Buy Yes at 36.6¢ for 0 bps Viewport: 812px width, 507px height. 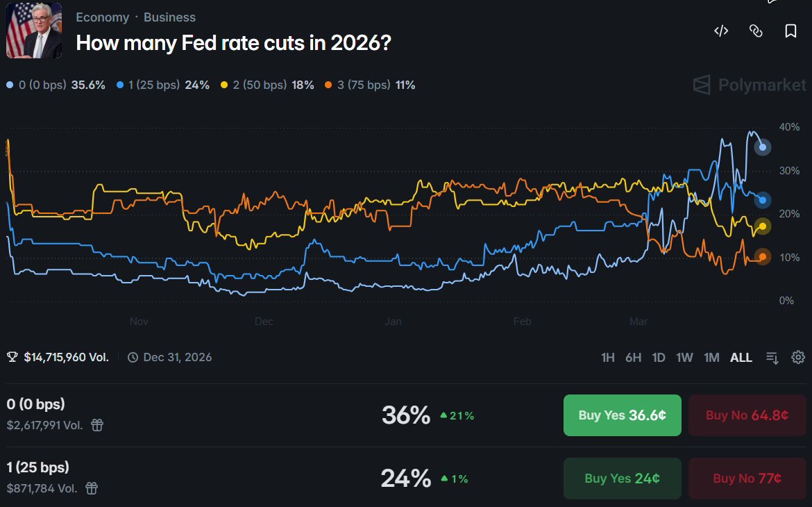coord(622,415)
